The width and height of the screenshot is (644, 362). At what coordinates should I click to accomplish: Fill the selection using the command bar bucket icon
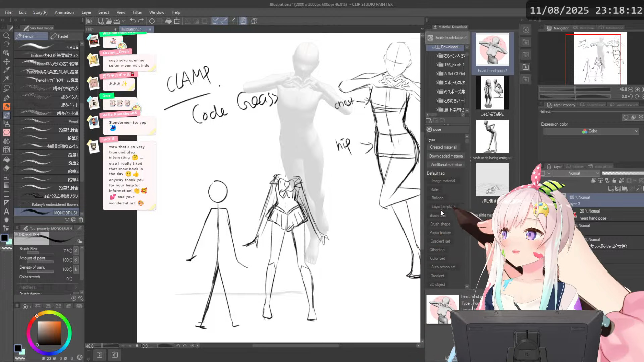(169, 21)
